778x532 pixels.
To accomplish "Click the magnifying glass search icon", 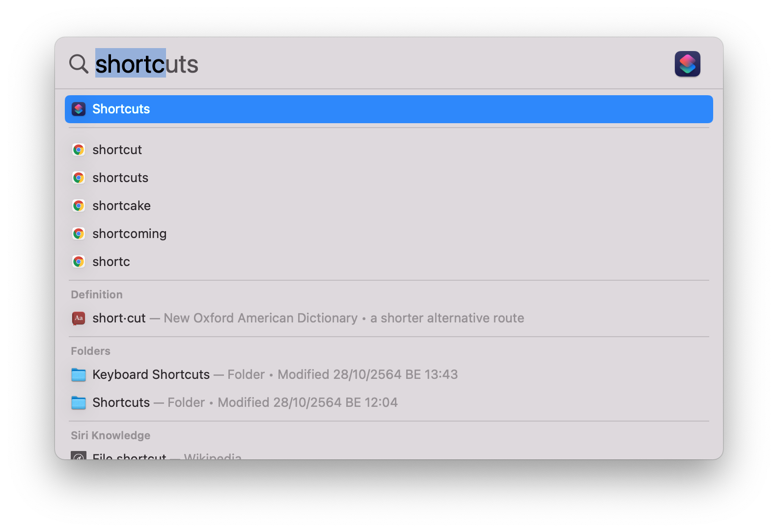I will click(x=79, y=64).
